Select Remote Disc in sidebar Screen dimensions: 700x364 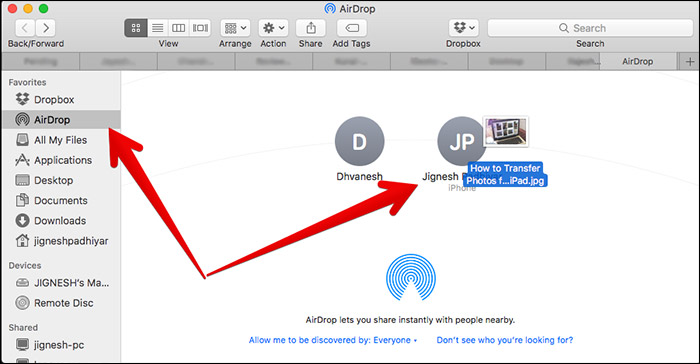(61, 303)
